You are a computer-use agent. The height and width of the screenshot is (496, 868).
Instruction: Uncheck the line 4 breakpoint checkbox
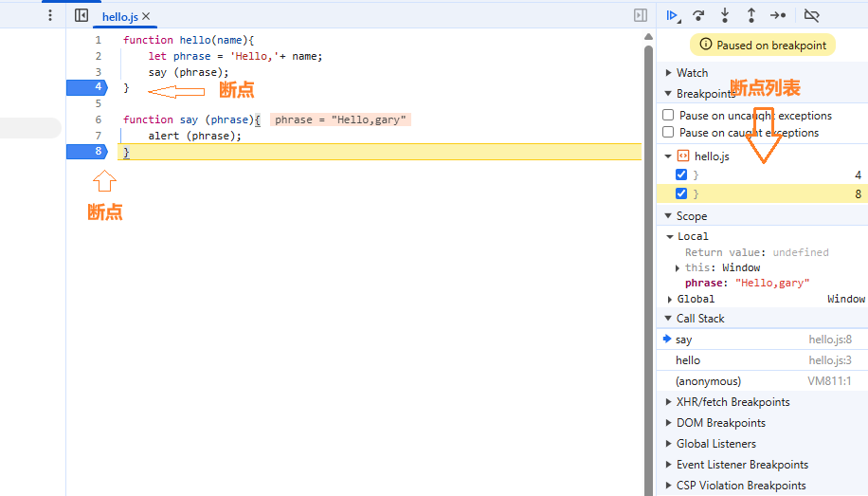tap(681, 175)
